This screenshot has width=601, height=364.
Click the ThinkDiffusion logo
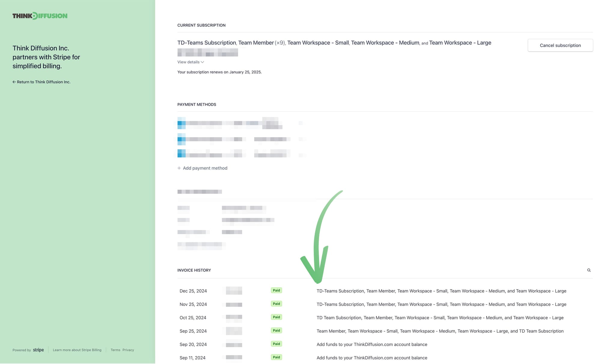(40, 16)
